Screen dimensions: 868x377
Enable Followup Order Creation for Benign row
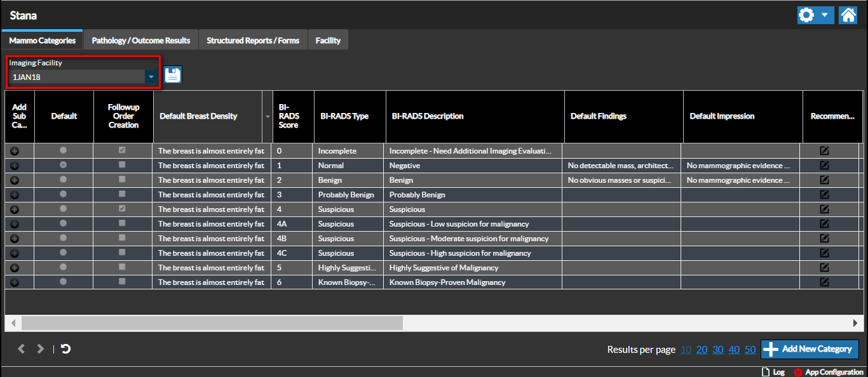point(123,180)
